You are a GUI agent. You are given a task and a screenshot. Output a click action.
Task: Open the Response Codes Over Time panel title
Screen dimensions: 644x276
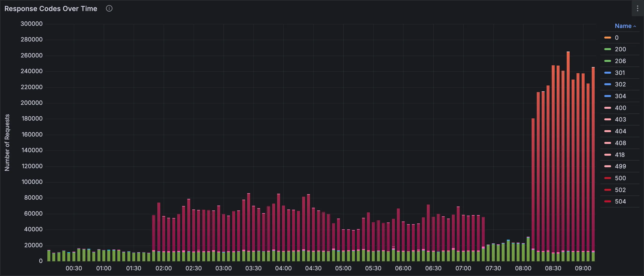pos(51,8)
